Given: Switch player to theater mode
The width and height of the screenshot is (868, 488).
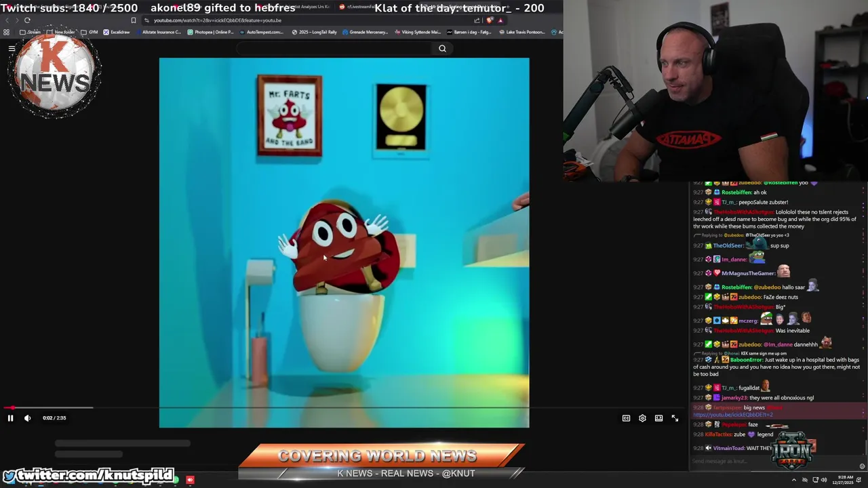Looking at the screenshot, I should pyautogui.click(x=658, y=418).
